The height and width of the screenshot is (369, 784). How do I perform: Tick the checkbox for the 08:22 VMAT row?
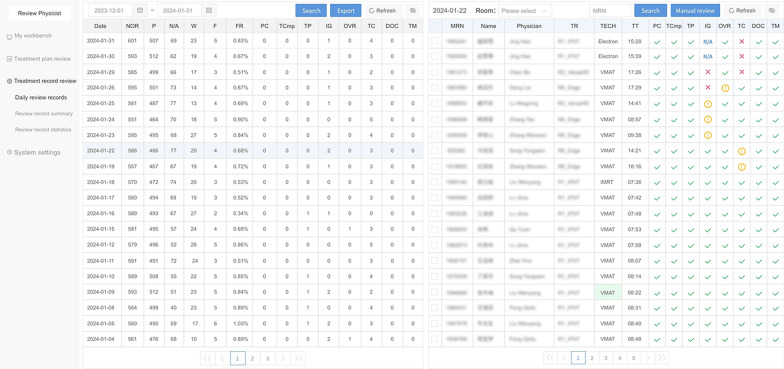click(x=434, y=292)
